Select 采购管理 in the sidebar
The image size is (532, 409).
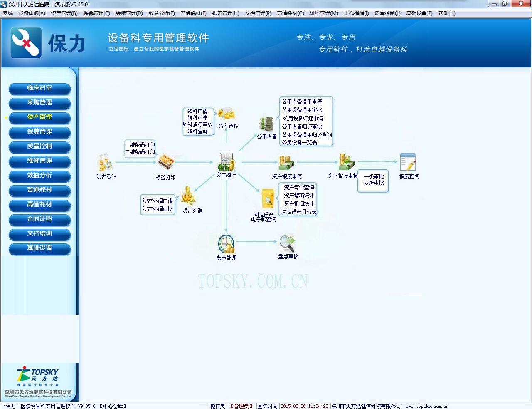click(39, 103)
